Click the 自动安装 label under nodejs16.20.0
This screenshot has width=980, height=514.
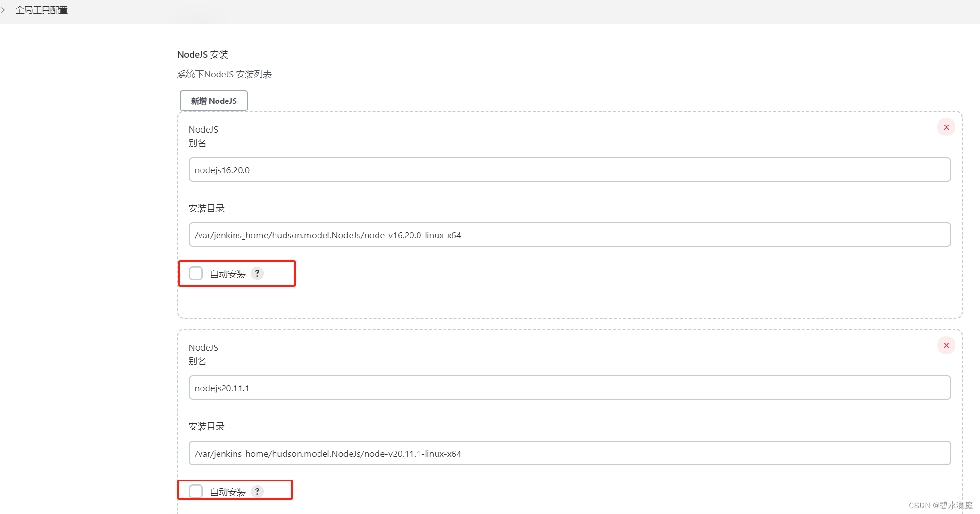click(x=228, y=274)
